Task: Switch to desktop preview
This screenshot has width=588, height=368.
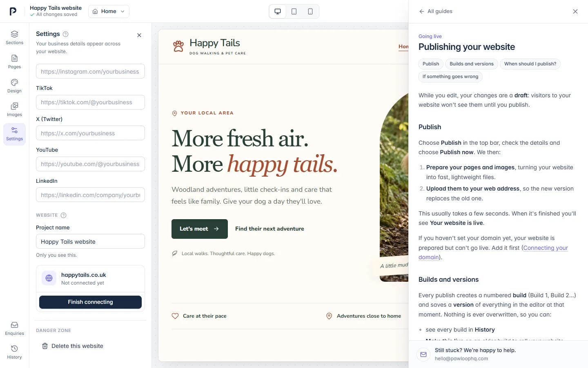Action: (278, 11)
